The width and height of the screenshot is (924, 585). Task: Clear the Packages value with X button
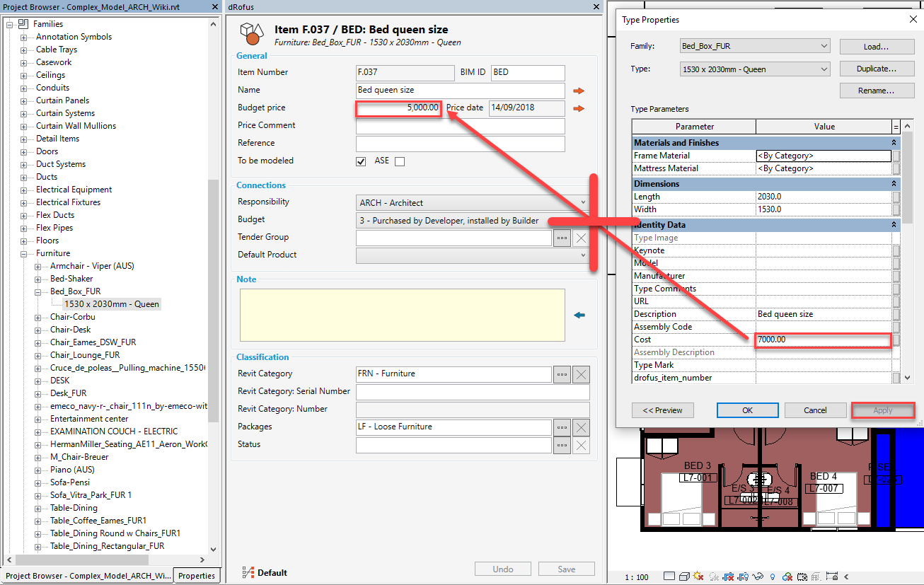pos(580,427)
